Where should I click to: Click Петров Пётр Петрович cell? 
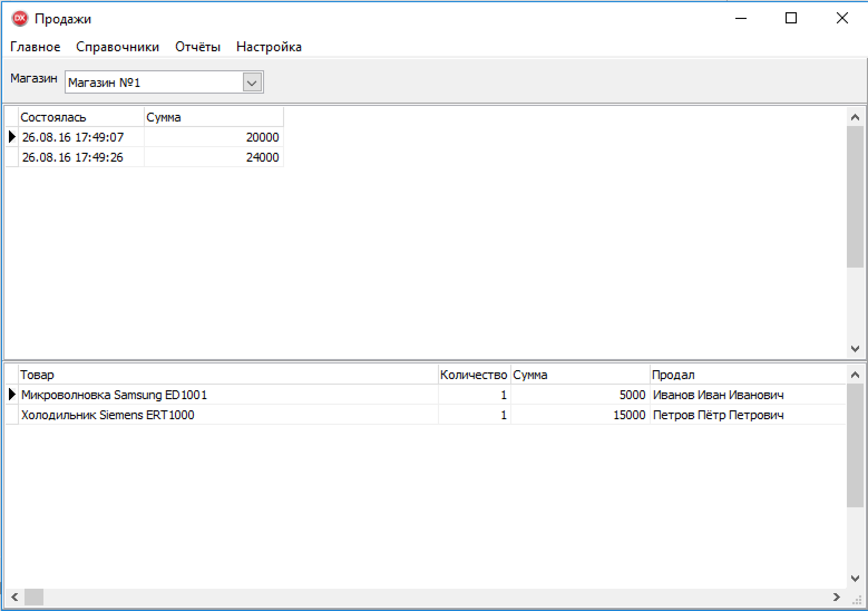[748, 415]
